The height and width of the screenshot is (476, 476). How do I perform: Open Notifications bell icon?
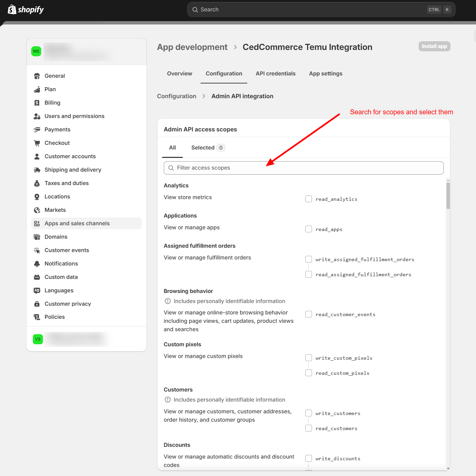tap(37, 264)
